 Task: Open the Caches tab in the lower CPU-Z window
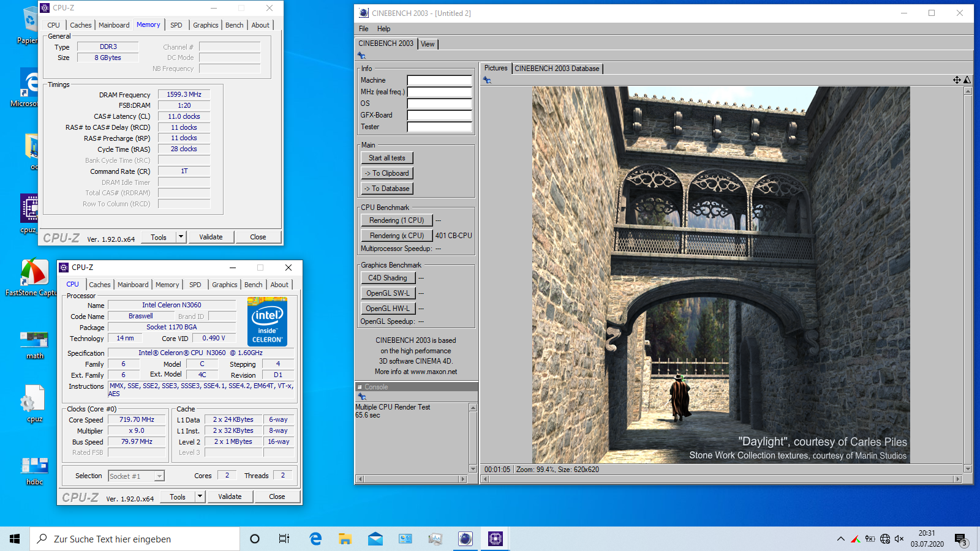pyautogui.click(x=100, y=285)
